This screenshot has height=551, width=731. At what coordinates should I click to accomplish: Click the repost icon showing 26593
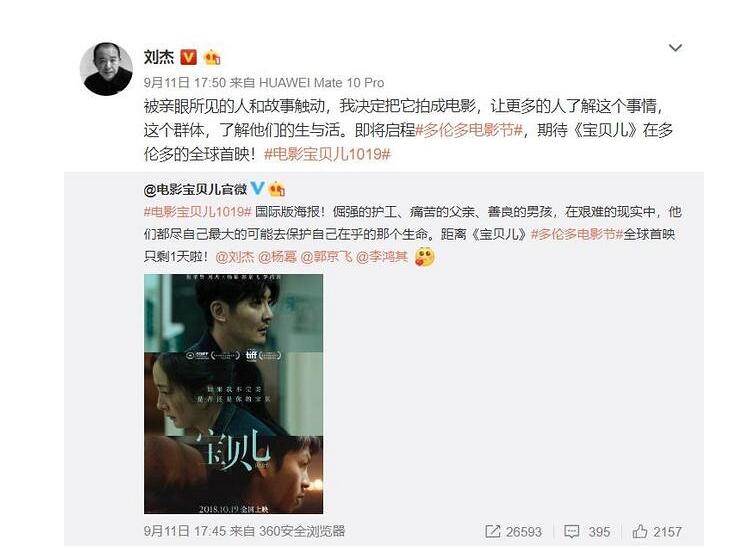(x=492, y=531)
